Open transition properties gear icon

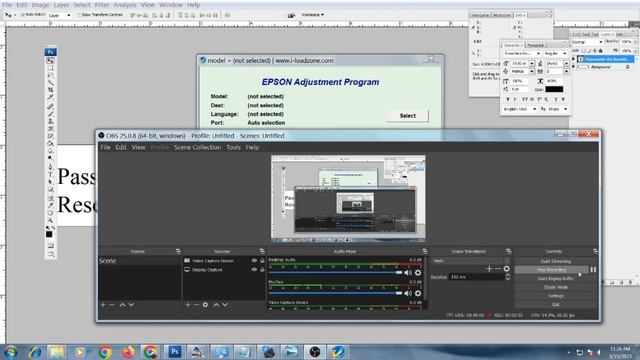[x=507, y=269]
